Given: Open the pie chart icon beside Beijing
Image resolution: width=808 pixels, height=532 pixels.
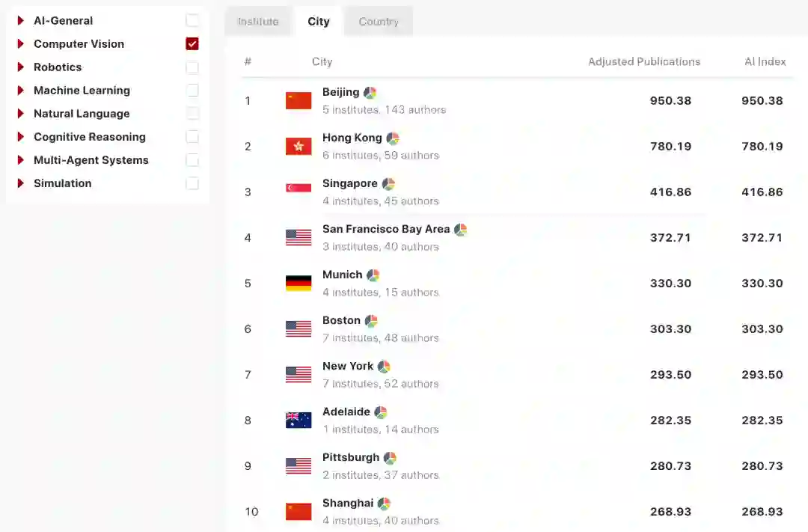Looking at the screenshot, I should [370, 93].
